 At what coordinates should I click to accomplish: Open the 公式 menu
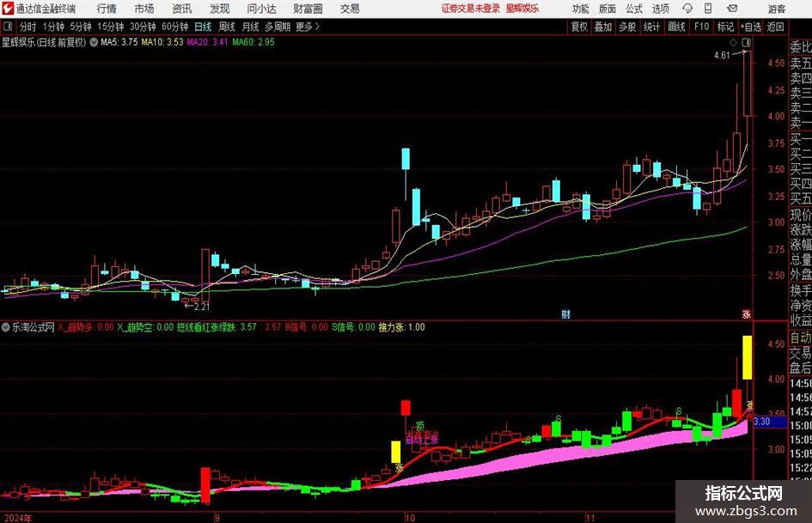click(634, 9)
